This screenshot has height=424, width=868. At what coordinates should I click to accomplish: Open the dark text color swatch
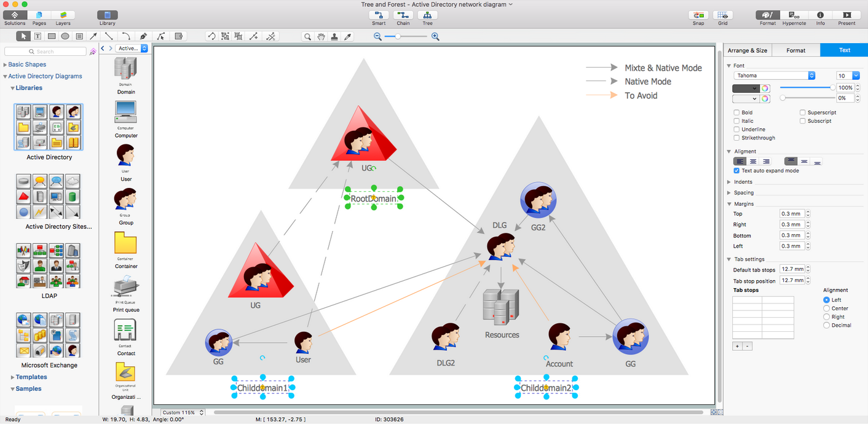pyautogui.click(x=746, y=88)
